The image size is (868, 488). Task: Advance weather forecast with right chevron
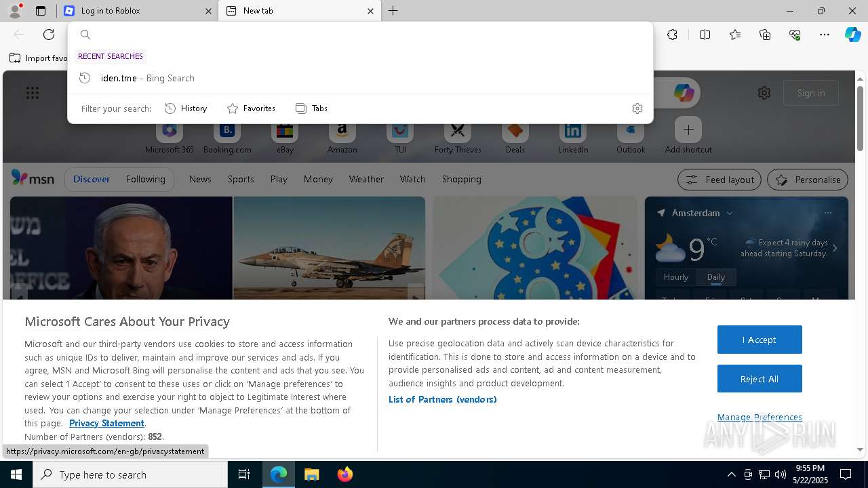click(x=835, y=248)
